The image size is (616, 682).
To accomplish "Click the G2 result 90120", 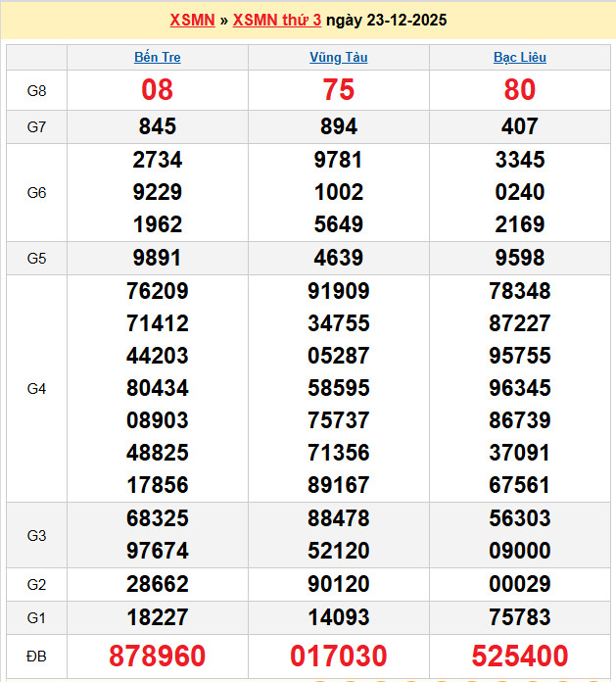I will pyautogui.click(x=339, y=585).
